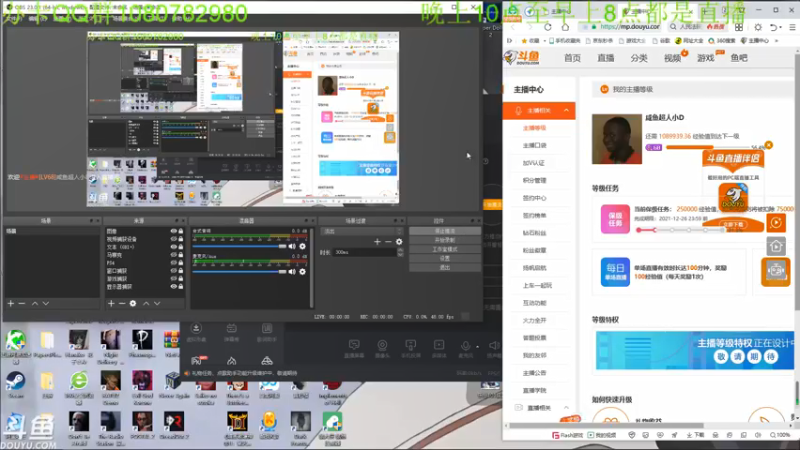Open browser extensions grid icon

[x=739, y=27]
